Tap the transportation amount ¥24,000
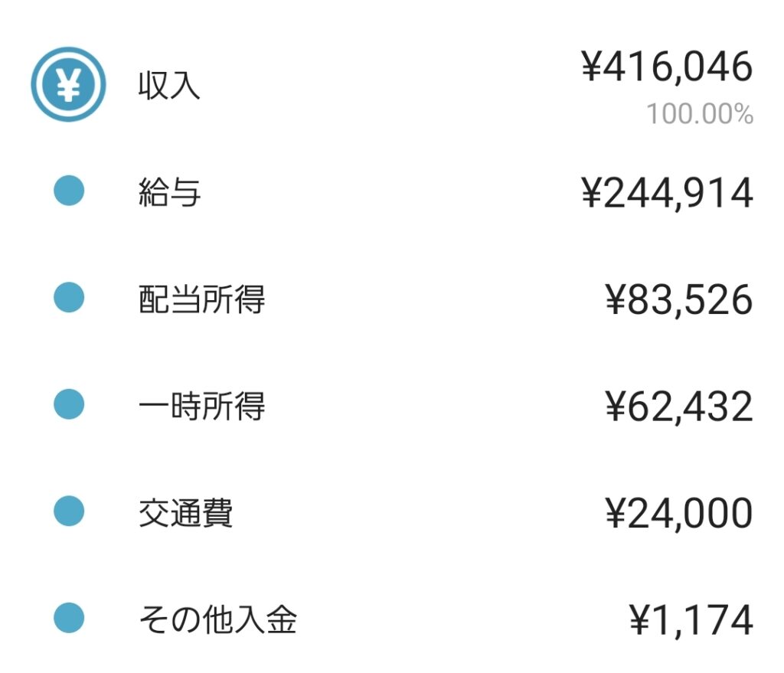This screenshot has width=784, height=673. 678,514
